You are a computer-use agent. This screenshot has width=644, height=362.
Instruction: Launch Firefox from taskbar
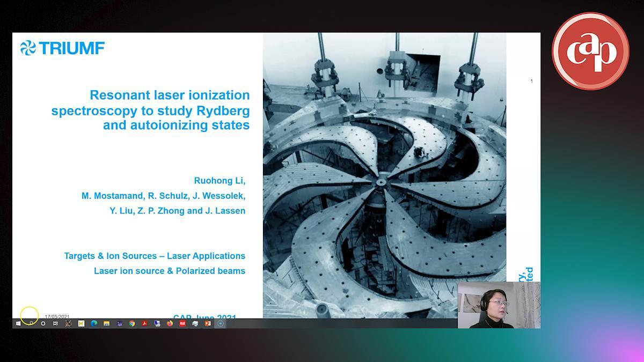(170, 323)
